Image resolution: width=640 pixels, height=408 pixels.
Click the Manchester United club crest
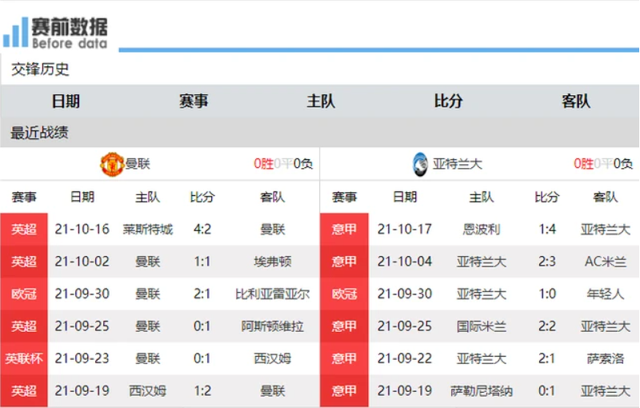[112, 164]
